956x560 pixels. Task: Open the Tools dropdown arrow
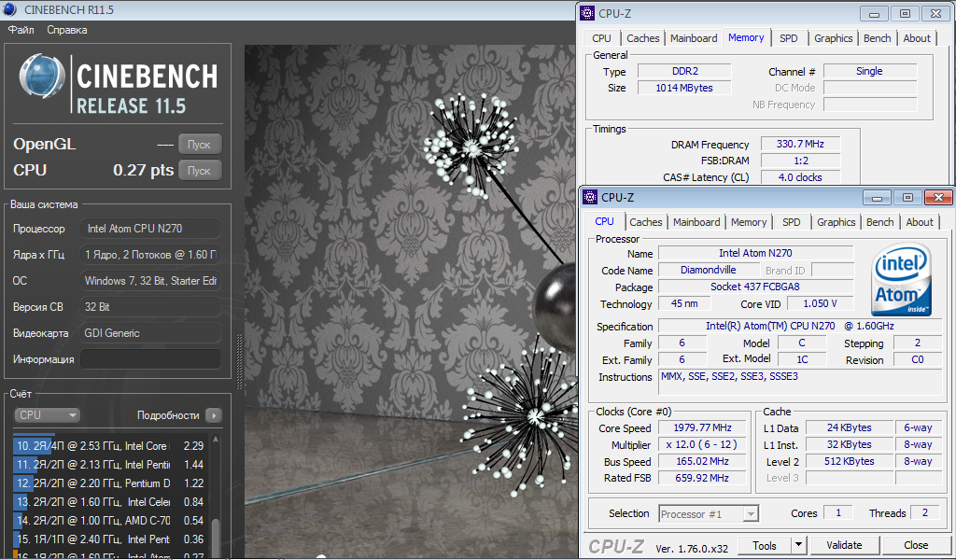[799, 545]
